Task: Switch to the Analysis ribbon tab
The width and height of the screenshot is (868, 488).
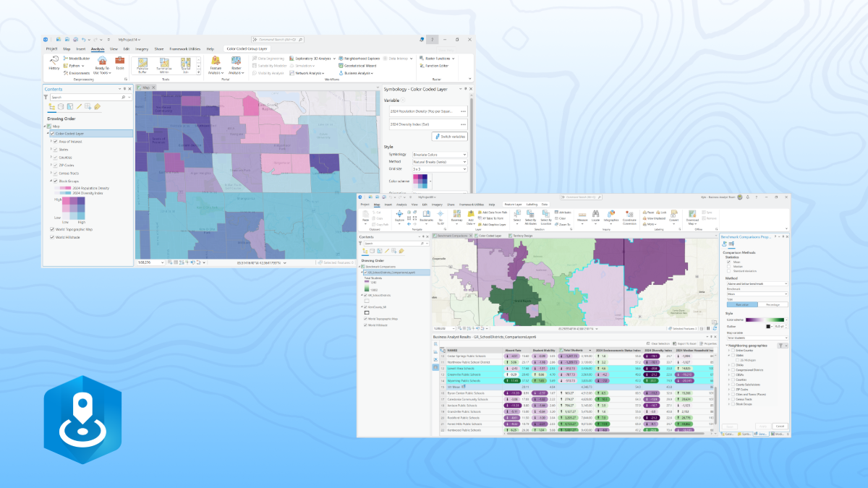Action: pyautogui.click(x=99, y=49)
